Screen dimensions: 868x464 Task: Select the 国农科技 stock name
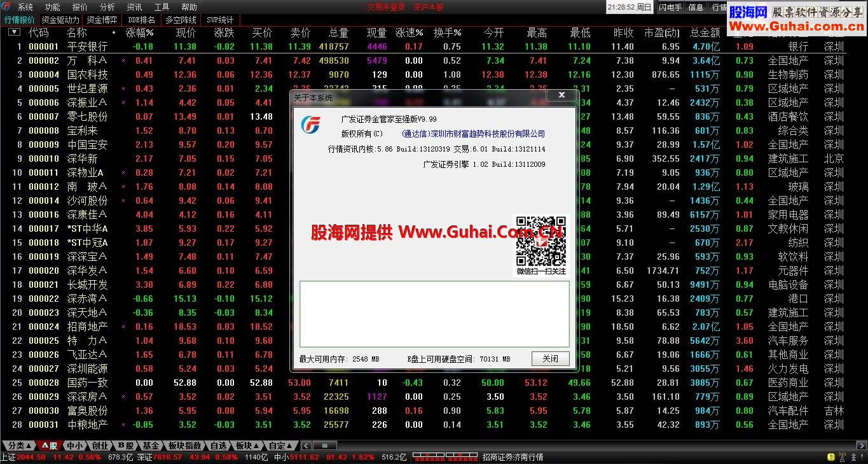(87, 74)
